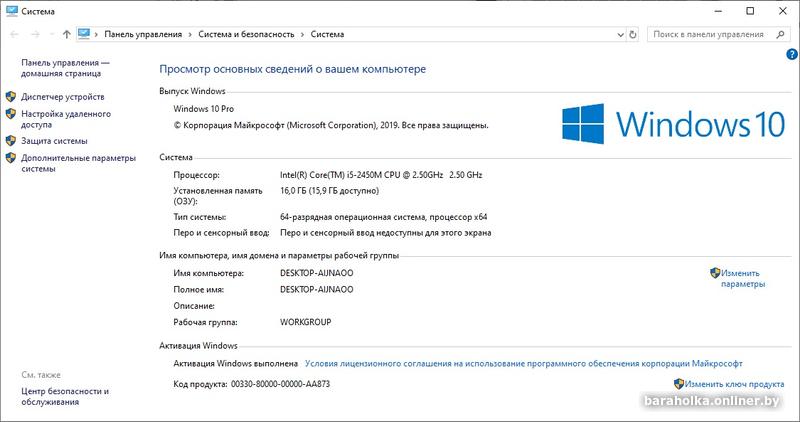Screen dimensions: 800x422
Task: Open Защита системы
Action: [54, 141]
